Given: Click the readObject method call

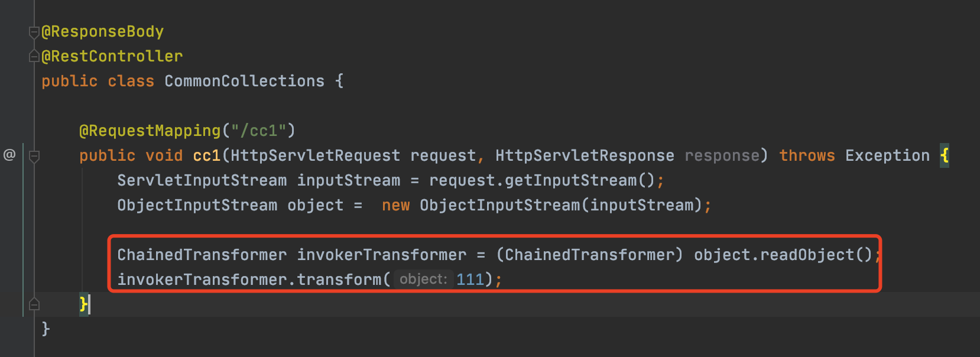Looking at the screenshot, I should [807, 255].
